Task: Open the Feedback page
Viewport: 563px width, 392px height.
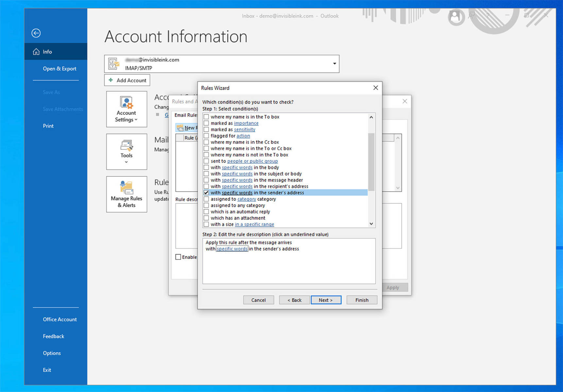Action: [x=53, y=336]
